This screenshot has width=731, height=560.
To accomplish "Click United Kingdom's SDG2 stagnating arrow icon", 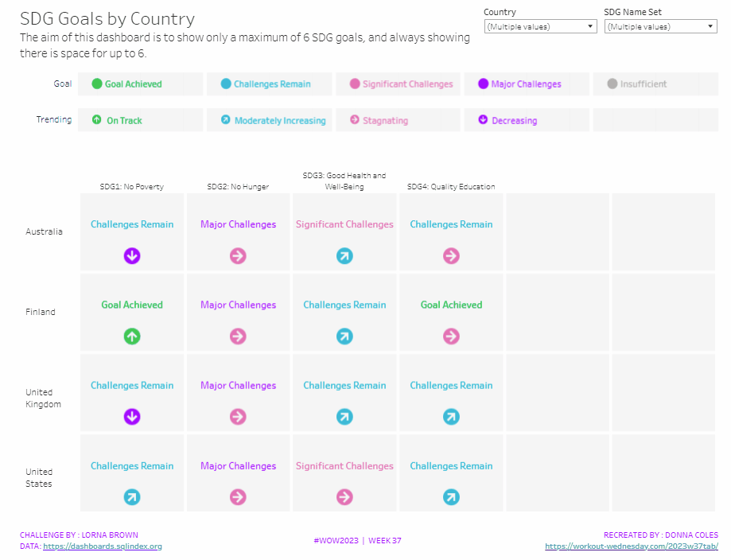I will 238,417.
